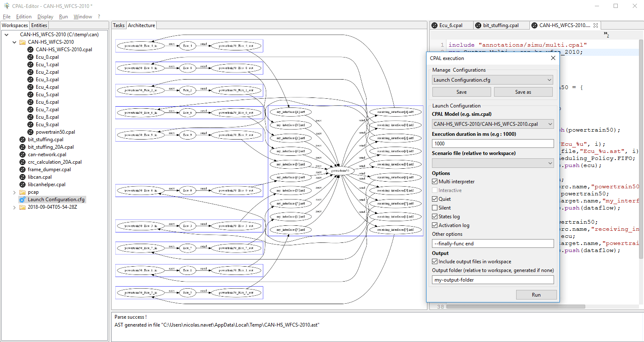Click the can-network.cpal file icon
The height and width of the screenshot is (342, 644).
[22, 155]
